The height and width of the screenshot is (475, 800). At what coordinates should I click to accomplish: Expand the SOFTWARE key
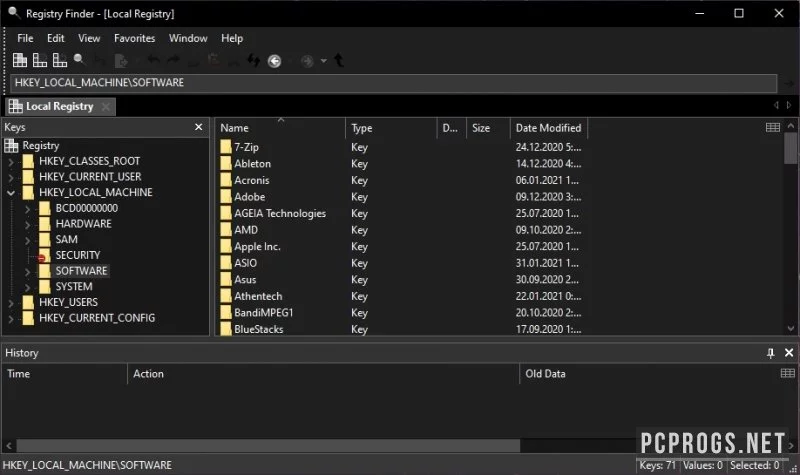tap(28, 271)
